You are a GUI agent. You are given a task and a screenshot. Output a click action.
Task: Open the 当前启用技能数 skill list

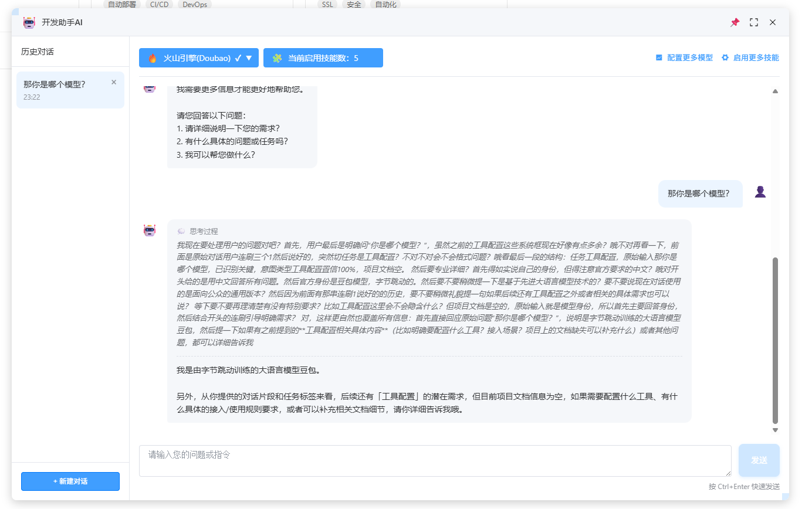point(323,57)
